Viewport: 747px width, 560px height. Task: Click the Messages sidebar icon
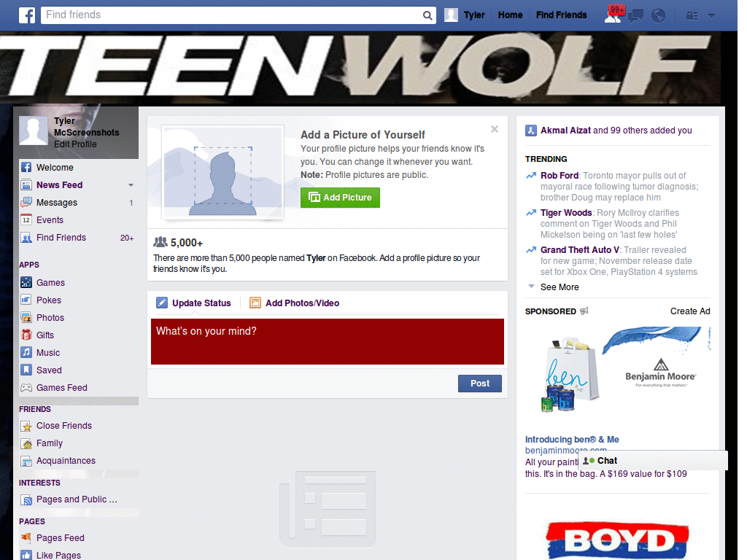coord(26,203)
